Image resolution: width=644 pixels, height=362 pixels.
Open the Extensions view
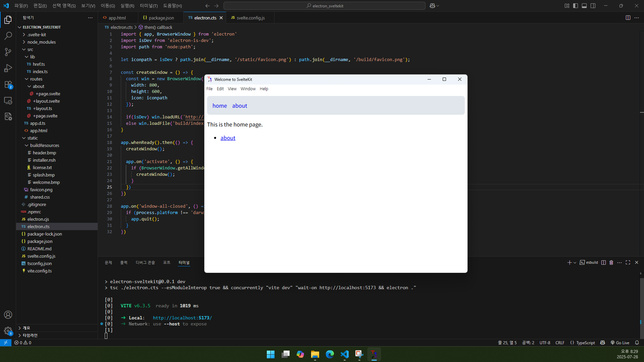click(x=8, y=84)
